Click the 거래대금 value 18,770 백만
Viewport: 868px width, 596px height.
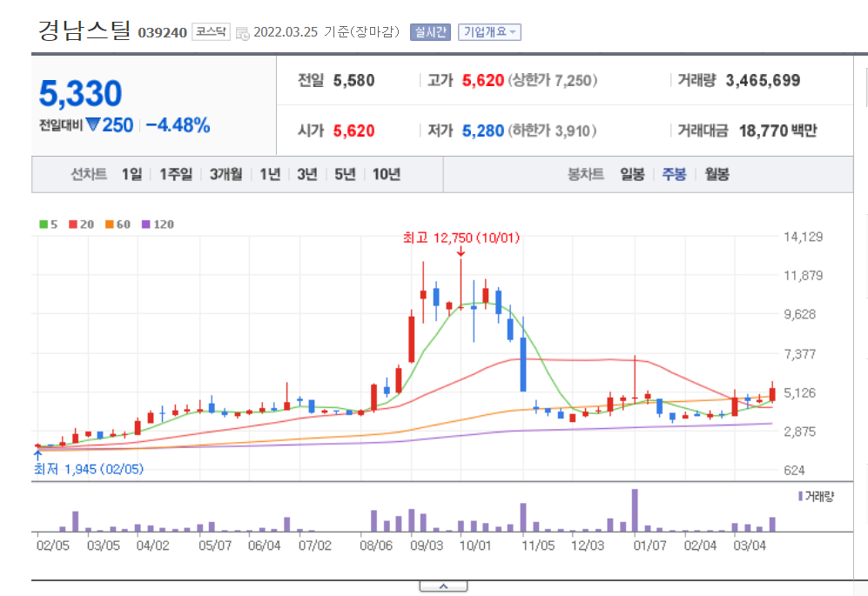pos(777,131)
